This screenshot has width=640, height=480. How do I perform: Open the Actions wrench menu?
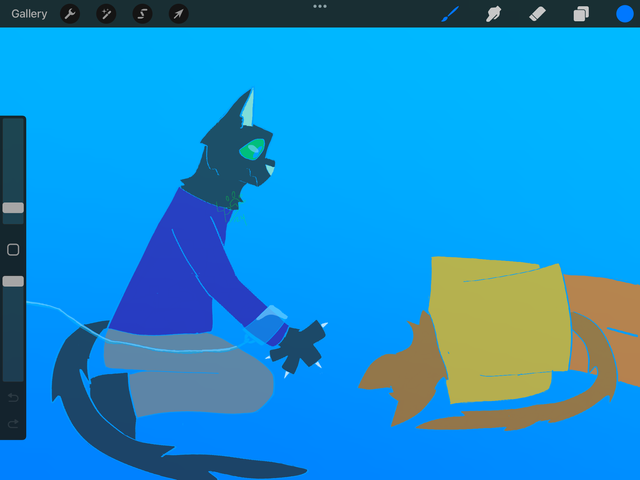point(70,14)
